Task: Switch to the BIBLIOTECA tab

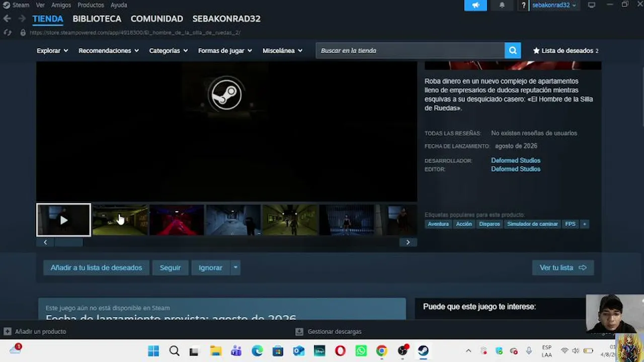Action: 97,19
